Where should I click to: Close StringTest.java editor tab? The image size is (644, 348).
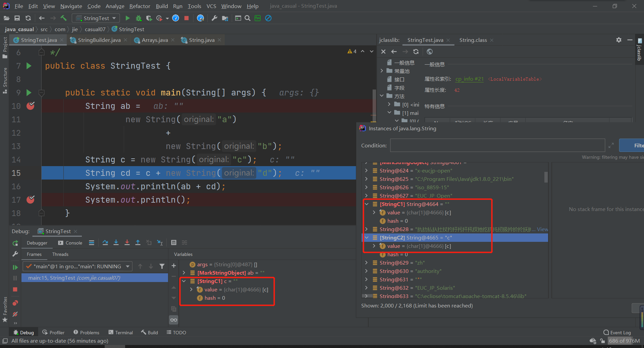62,40
